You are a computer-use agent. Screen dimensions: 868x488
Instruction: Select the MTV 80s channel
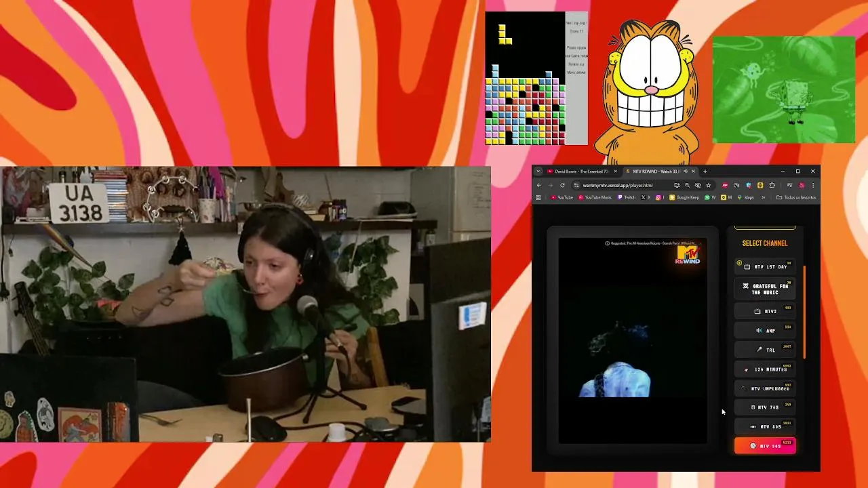tap(765, 427)
